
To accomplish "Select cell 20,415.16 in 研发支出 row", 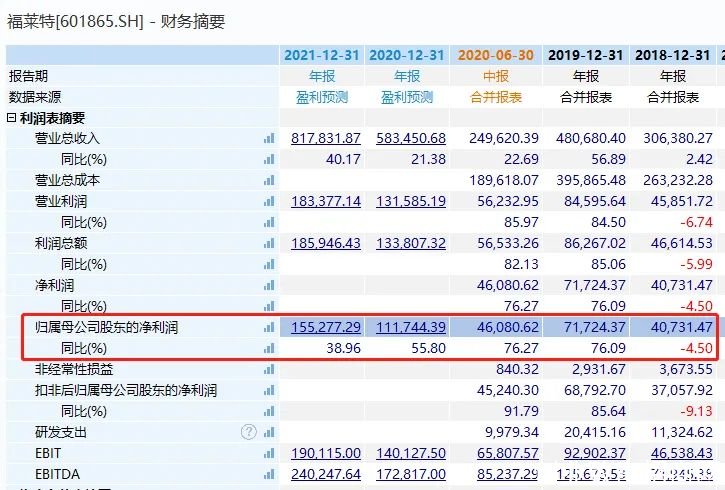I will pos(595,432).
